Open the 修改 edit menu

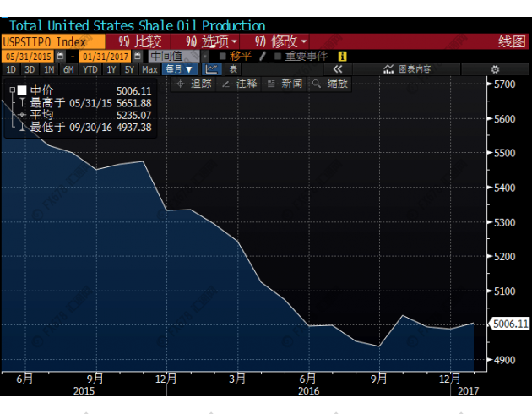(x=281, y=41)
